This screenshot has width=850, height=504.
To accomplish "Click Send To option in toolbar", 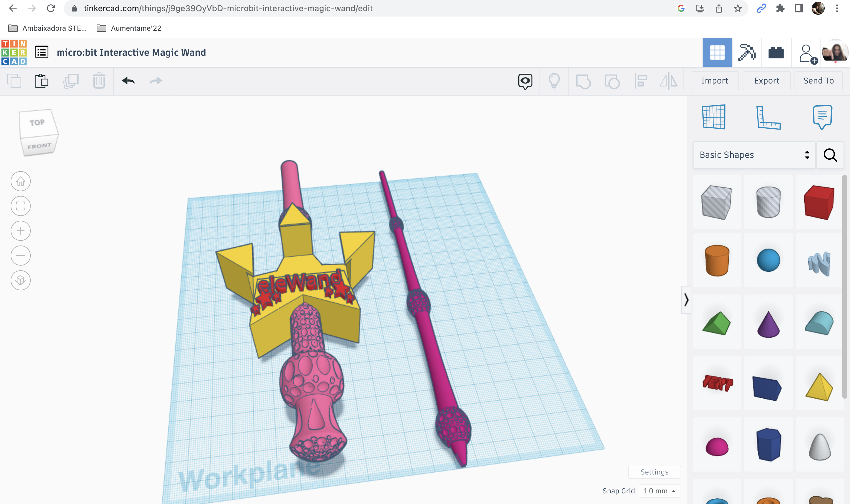I will 818,80.
